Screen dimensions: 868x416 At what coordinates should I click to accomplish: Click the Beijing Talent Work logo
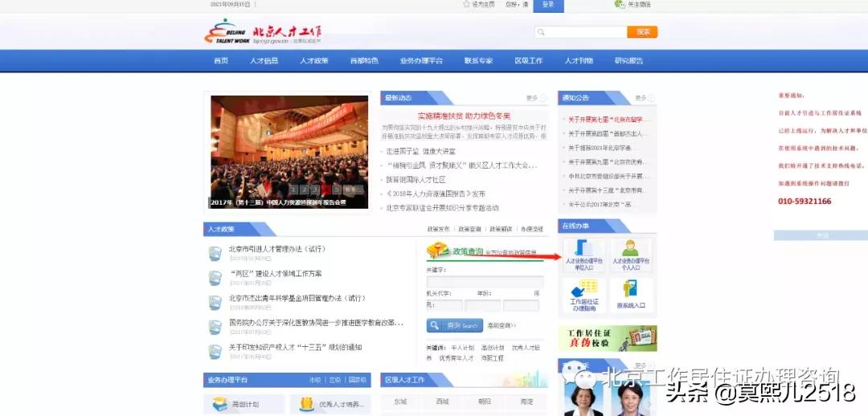coord(263,32)
